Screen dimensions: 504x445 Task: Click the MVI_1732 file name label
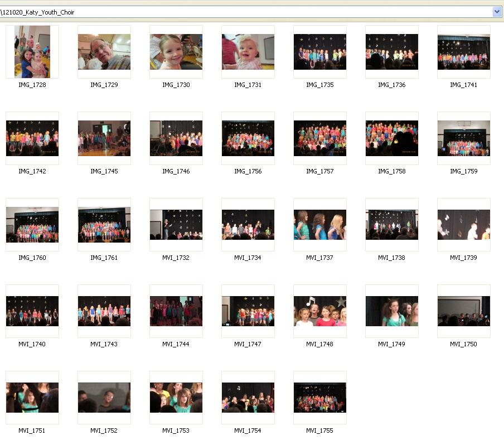point(176,258)
